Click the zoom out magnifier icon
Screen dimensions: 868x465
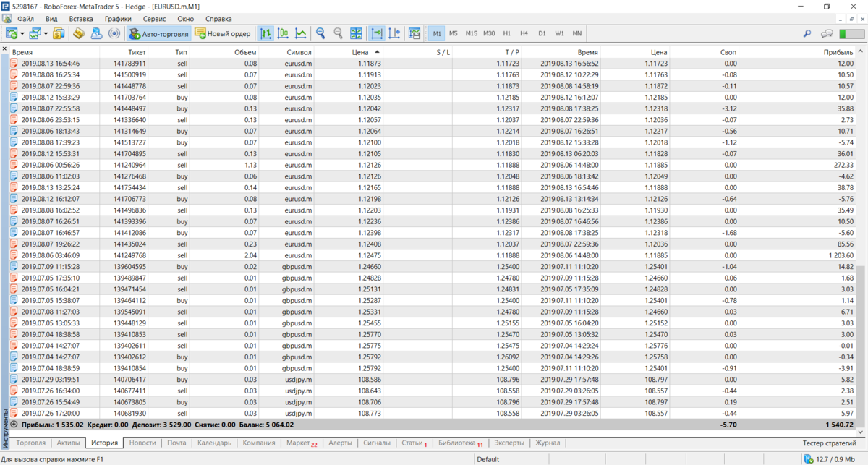coord(338,33)
